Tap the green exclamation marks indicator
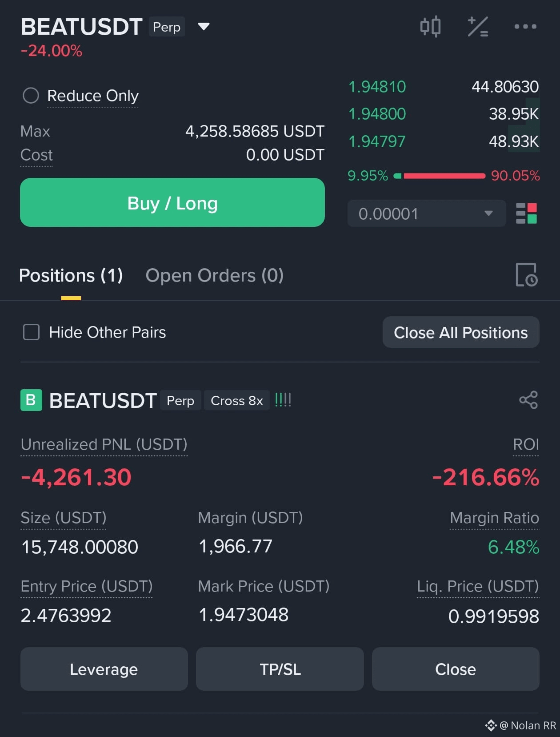The height and width of the screenshot is (737, 560). [283, 400]
